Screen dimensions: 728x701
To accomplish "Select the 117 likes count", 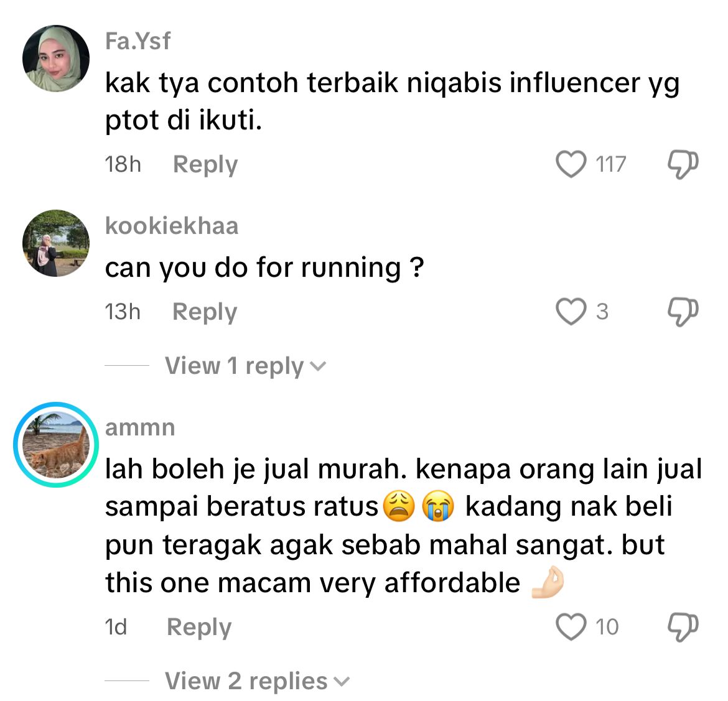I will (611, 164).
